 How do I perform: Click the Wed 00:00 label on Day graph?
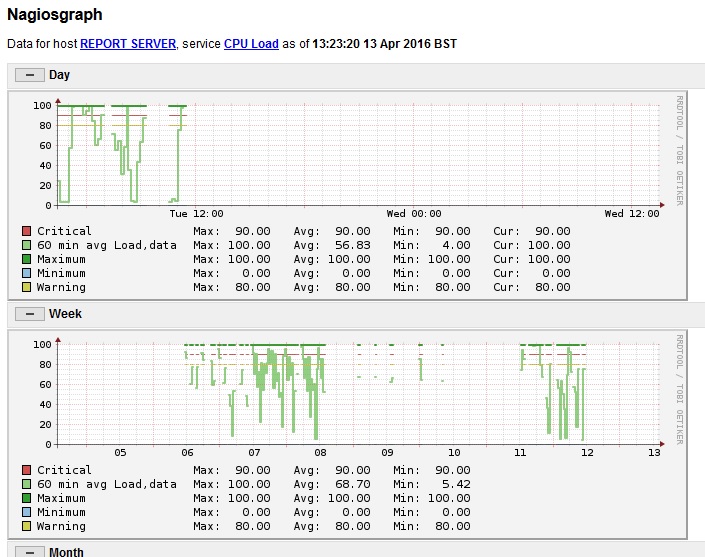click(x=414, y=213)
